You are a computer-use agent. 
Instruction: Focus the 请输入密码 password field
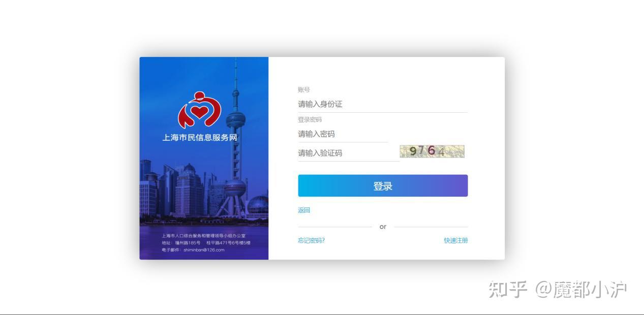point(343,134)
